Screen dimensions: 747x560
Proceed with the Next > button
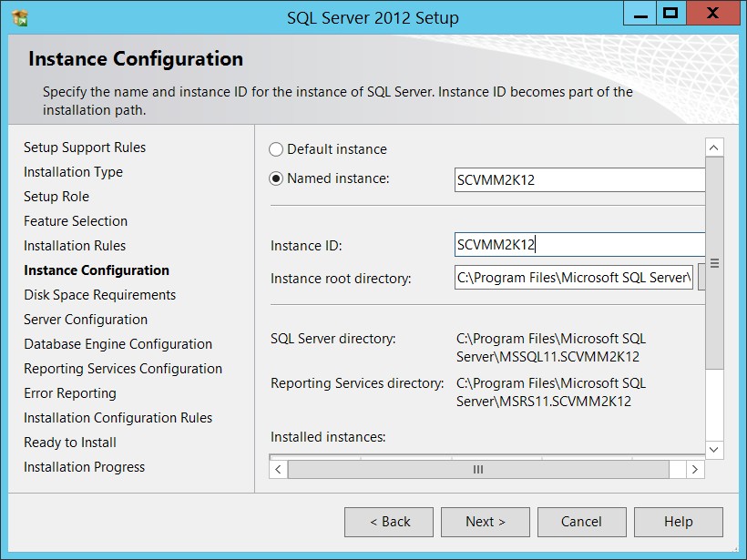(x=486, y=522)
